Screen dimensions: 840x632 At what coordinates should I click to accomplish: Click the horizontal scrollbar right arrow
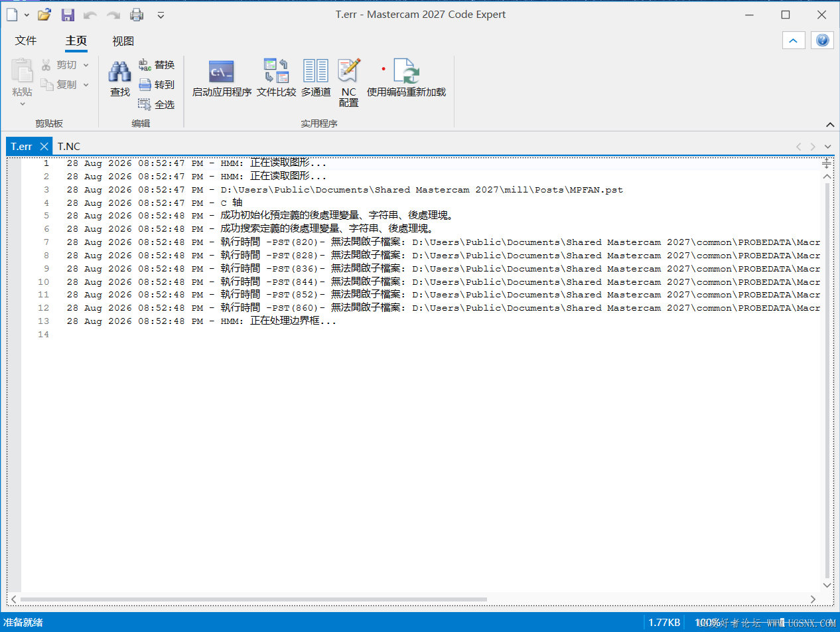pos(813,599)
